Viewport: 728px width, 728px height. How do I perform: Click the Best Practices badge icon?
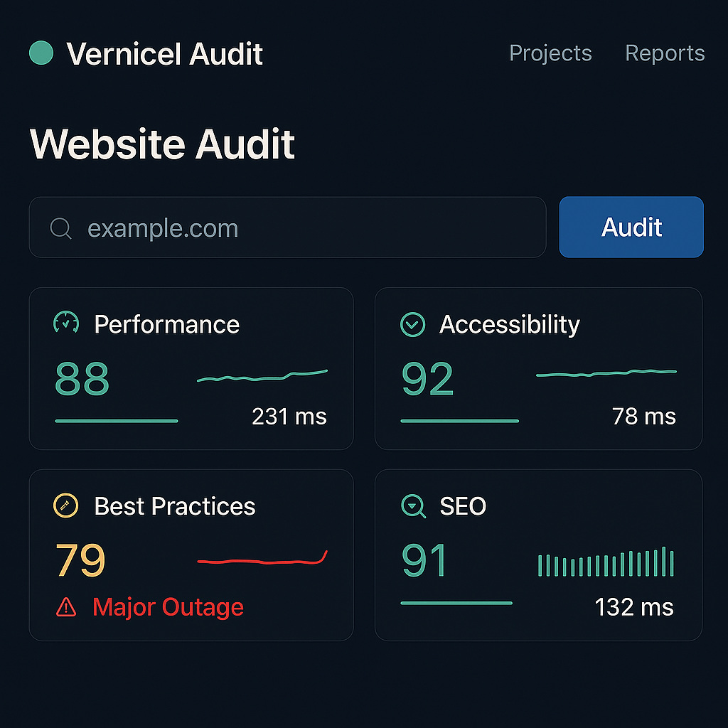[66, 505]
